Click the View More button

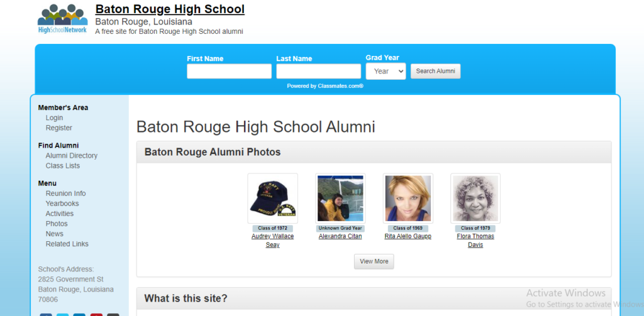374,261
